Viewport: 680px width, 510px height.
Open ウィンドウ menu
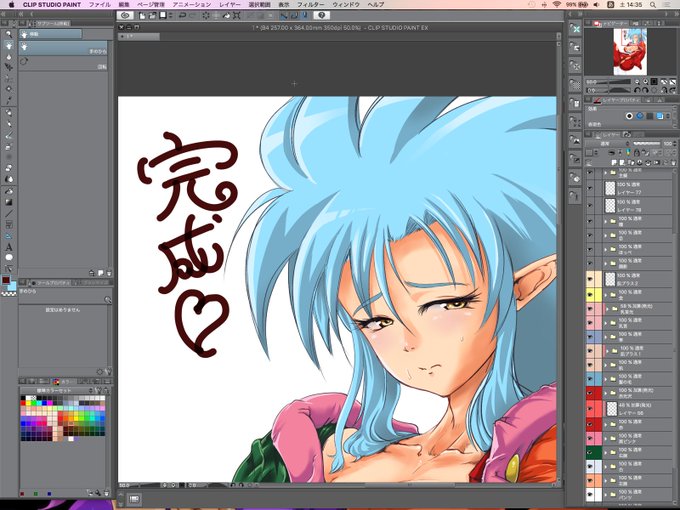pos(346,4)
